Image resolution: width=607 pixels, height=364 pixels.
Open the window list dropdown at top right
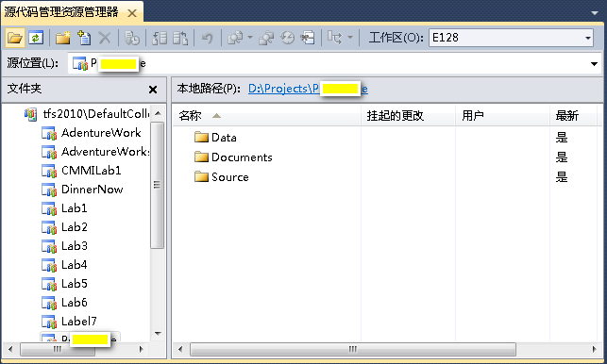[595, 13]
